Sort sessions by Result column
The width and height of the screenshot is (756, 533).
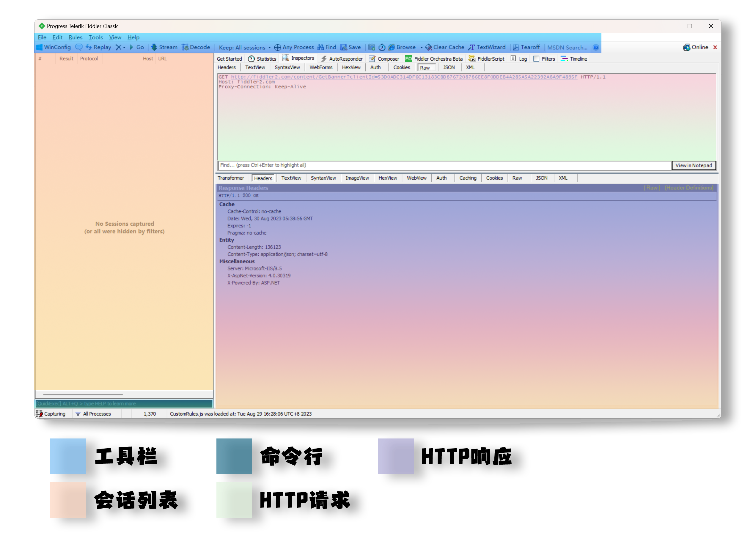click(x=66, y=59)
